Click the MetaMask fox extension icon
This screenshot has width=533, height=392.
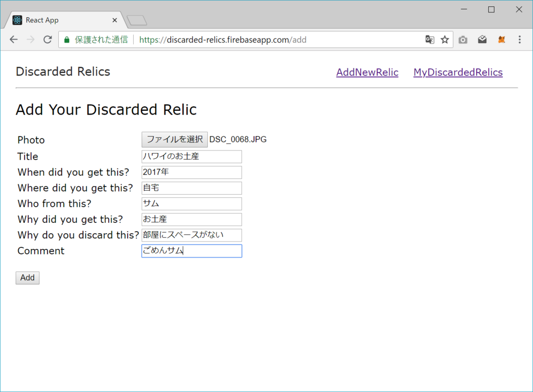[501, 40]
